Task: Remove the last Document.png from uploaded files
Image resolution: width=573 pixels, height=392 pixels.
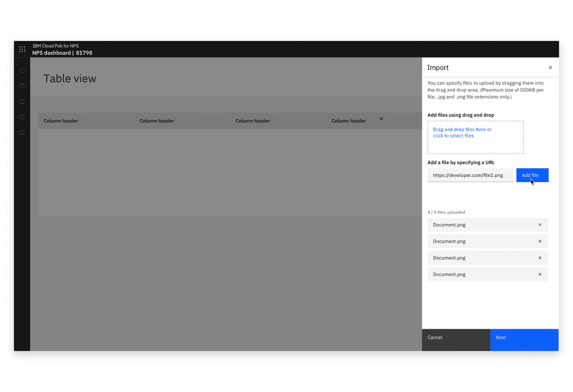Action: 540,274
